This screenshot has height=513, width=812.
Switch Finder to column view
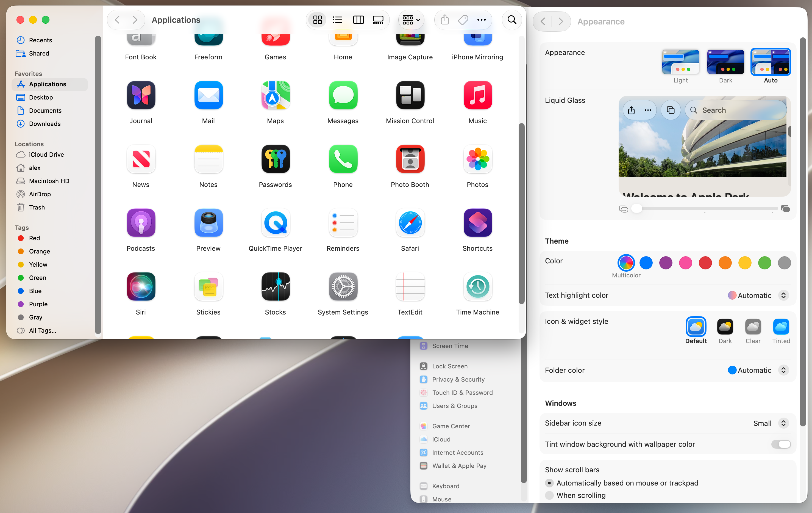tap(358, 20)
